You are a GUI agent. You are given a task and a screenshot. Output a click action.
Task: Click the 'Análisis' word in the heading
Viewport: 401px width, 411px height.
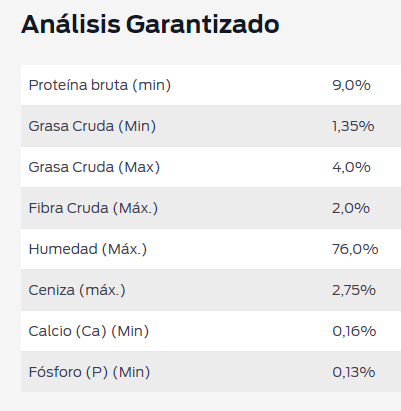[x=71, y=24]
